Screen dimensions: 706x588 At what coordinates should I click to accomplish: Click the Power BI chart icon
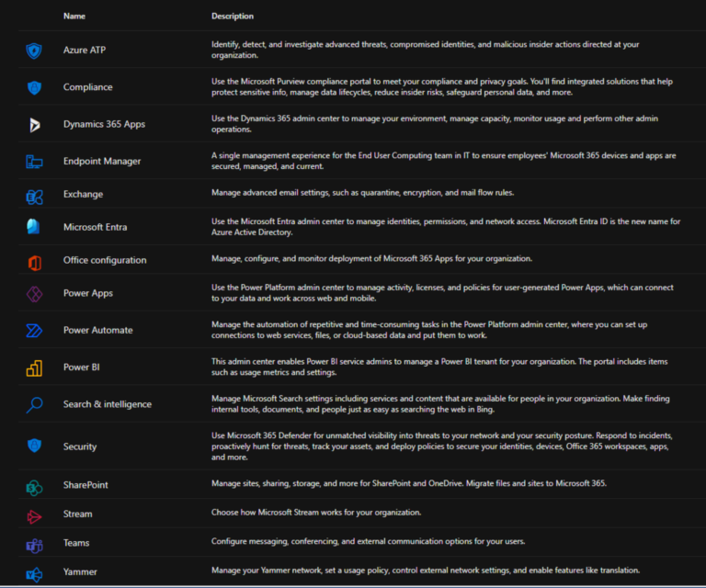pyautogui.click(x=34, y=368)
